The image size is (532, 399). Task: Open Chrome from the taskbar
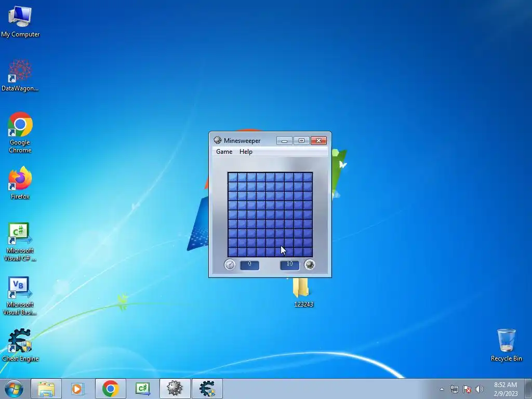(110, 389)
